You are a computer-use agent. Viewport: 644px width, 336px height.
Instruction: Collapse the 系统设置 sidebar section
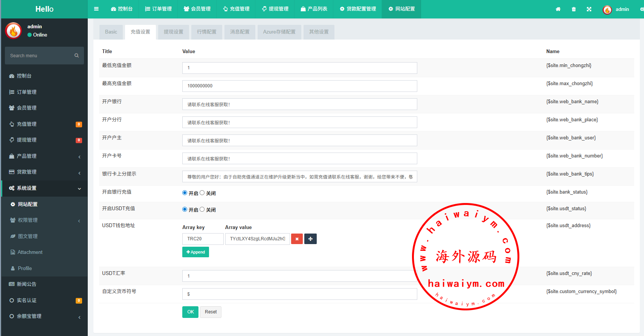tap(44, 188)
